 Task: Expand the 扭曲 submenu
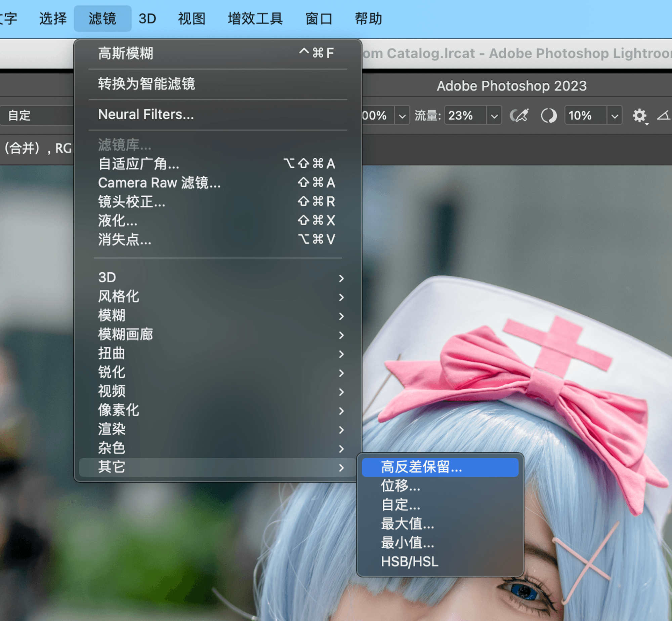pos(217,353)
